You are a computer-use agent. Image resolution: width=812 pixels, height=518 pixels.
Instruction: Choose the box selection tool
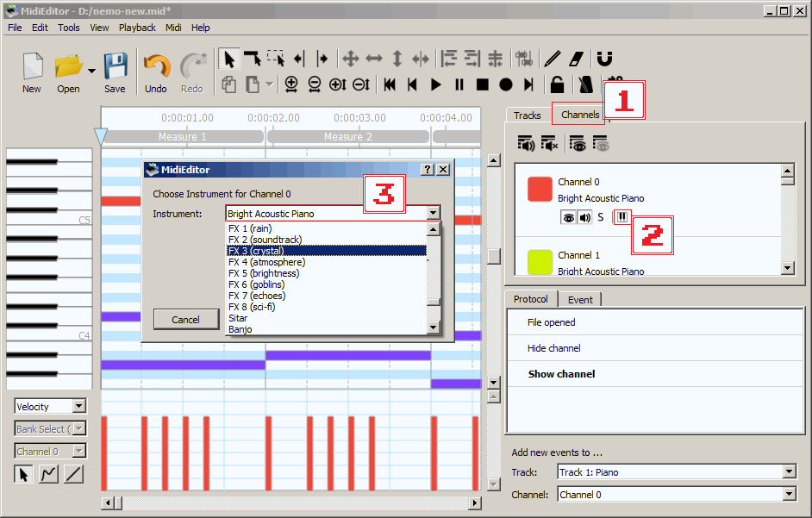point(276,59)
